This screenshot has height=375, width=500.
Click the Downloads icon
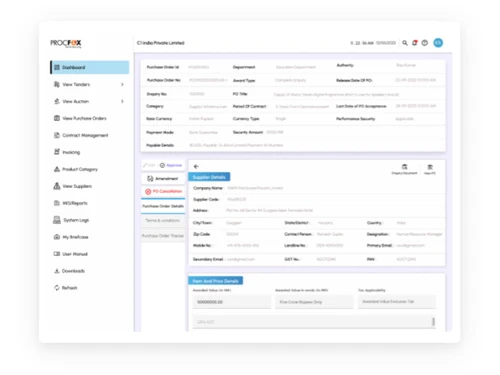57,271
